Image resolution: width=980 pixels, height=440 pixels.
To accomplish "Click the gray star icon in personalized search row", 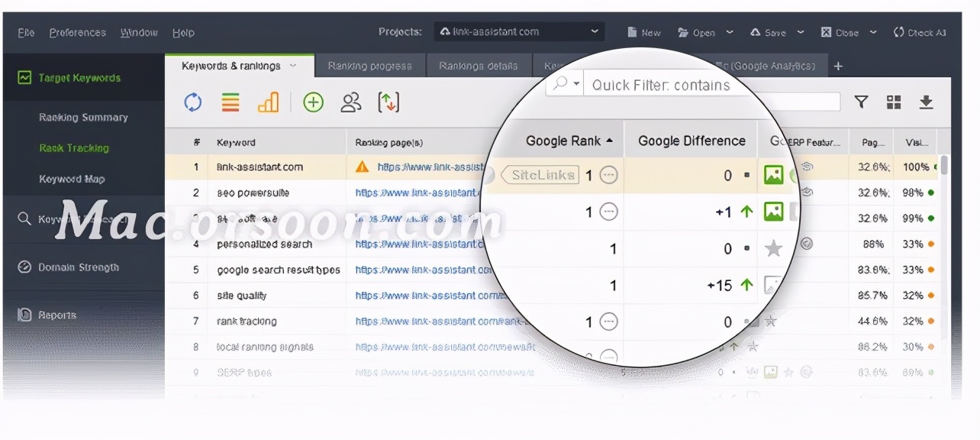I will click(x=774, y=248).
